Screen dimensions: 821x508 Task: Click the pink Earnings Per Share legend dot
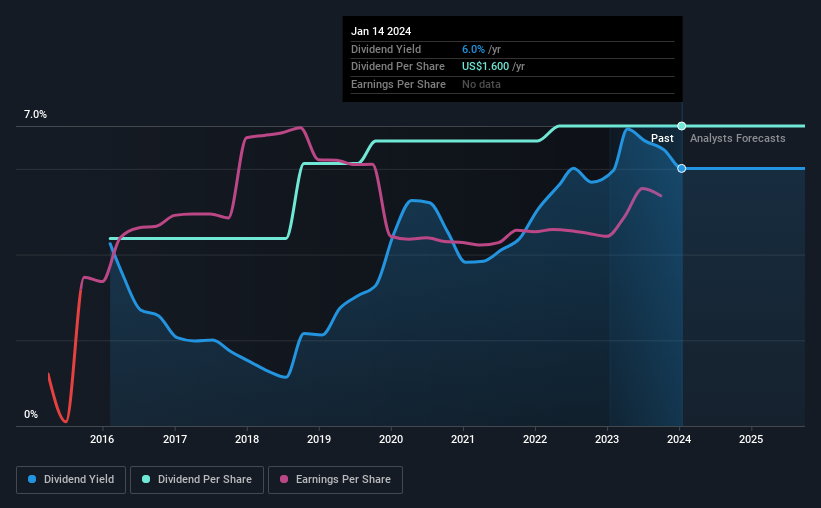coord(284,479)
